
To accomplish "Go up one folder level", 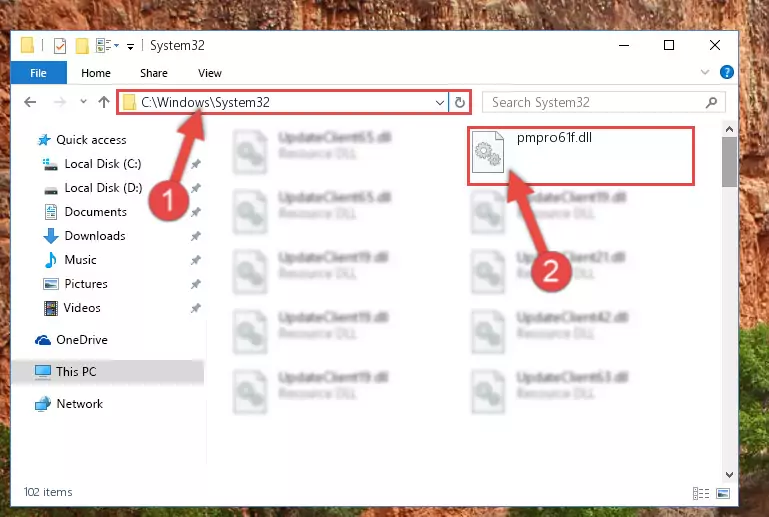I will (103, 102).
